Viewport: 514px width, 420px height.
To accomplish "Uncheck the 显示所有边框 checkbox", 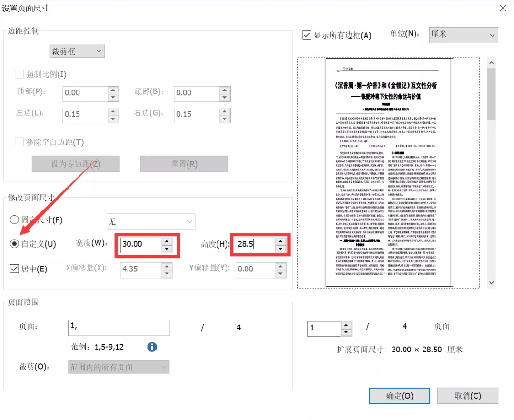I will click(x=306, y=34).
